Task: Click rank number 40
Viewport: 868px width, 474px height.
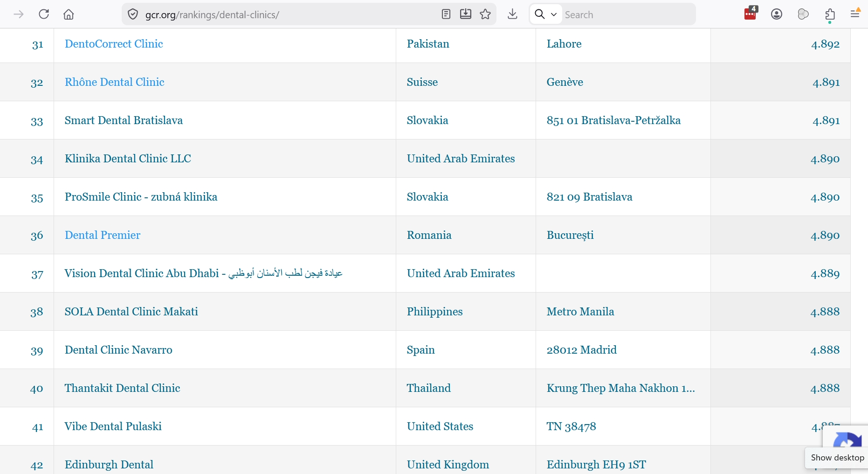Action: click(x=37, y=389)
